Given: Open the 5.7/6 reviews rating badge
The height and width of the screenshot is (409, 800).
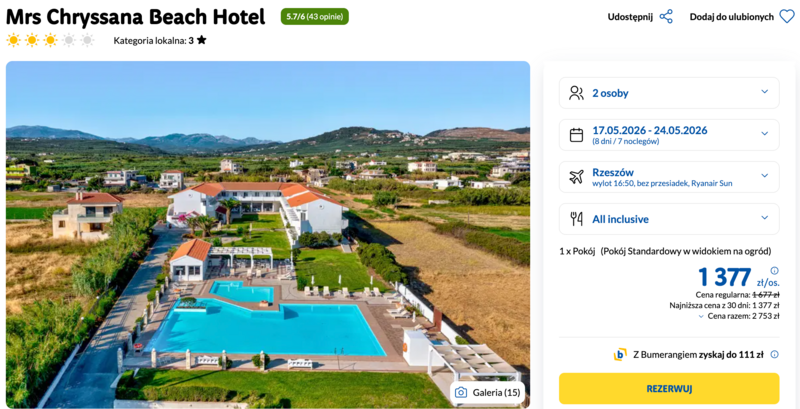Looking at the screenshot, I should [315, 16].
